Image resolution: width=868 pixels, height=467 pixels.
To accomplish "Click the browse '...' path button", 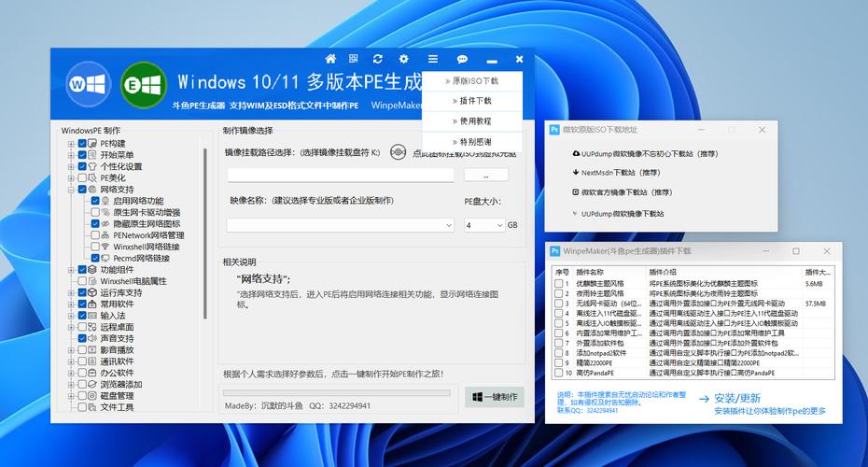I will coord(486,176).
